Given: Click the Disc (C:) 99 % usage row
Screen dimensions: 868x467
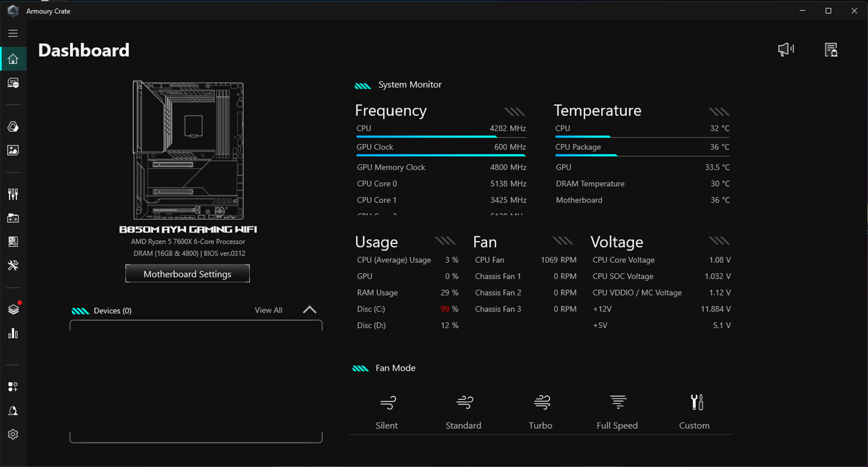Looking at the screenshot, I should coord(408,309).
